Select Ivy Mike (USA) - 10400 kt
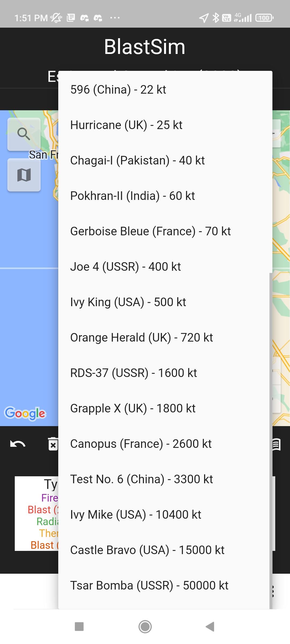The width and height of the screenshot is (290, 644). 136,515
